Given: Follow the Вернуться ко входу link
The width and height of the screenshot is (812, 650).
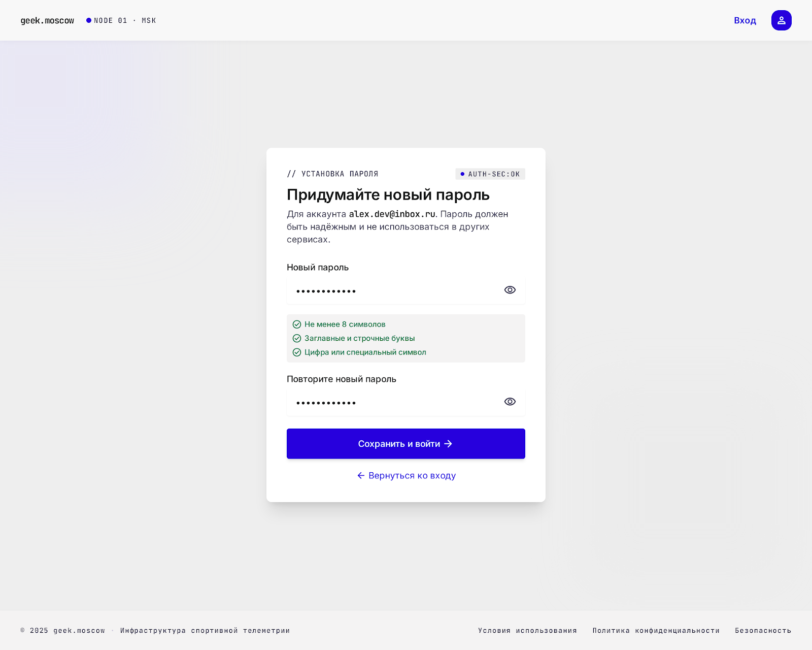Looking at the screenshot, I should click(407, 475).
